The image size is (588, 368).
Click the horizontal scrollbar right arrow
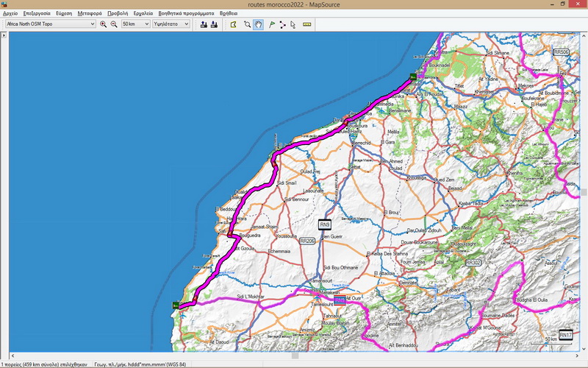click(x=577, y=355)
